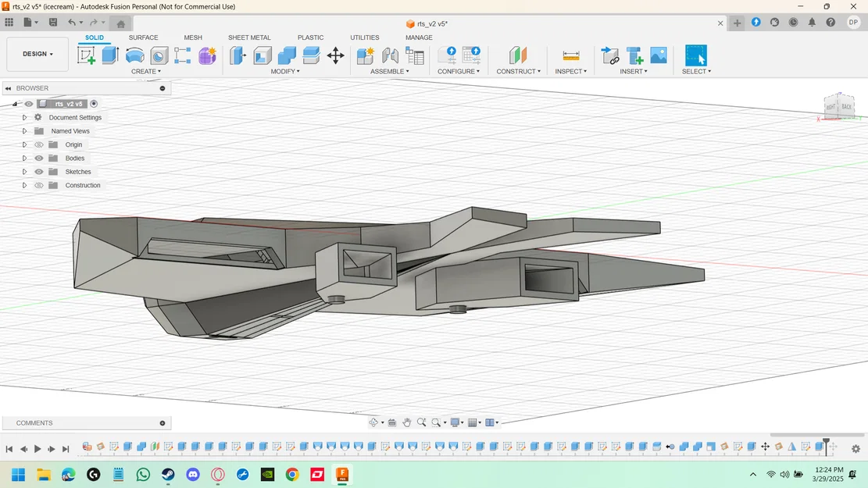
Task: Open the Change Parameters table icon
Action: pyautogui.click(x=415, y=55)
